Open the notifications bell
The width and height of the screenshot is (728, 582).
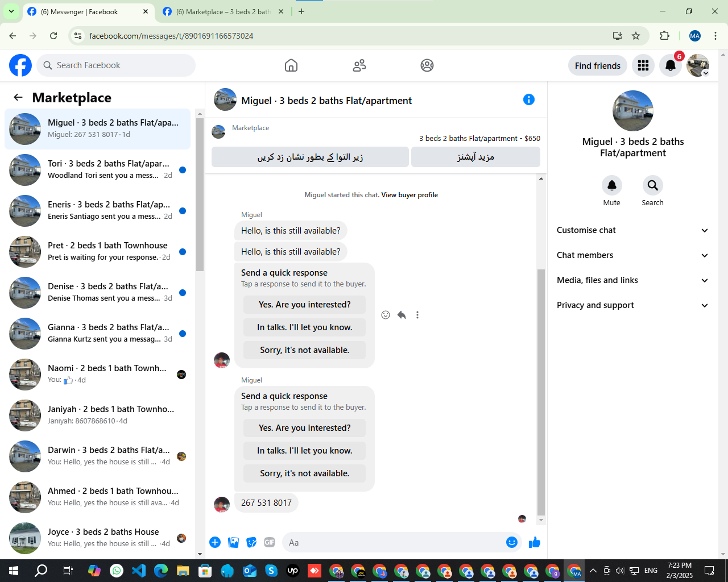point(671,65)
